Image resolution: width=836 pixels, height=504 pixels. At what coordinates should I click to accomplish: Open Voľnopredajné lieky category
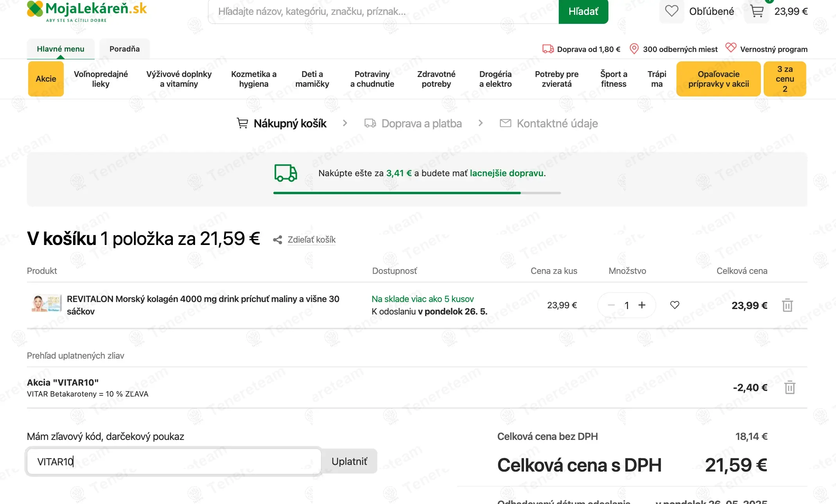[x=101, y=79]
